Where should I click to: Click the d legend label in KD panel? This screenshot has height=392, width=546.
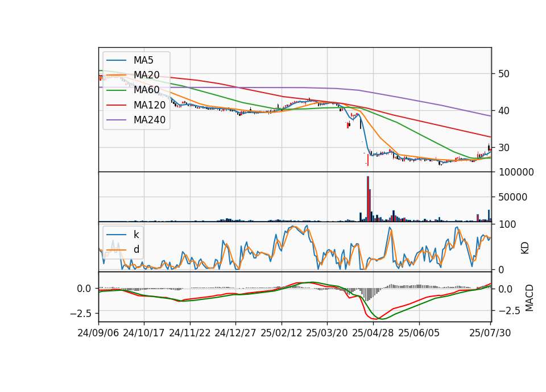tap(136, 250)
